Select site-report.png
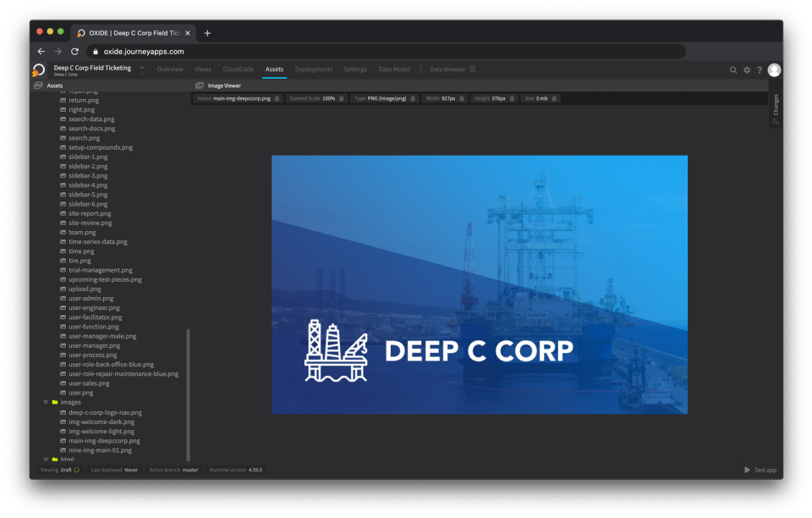Image resolution: width=812 pixels, height=518 pixels. 90,213
